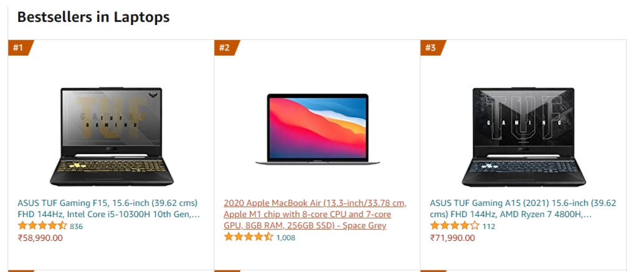Click the #2 bestseller rank badge
Image resolution: width=644 pixels, height=272 pixels.
[x=226, y=48]
